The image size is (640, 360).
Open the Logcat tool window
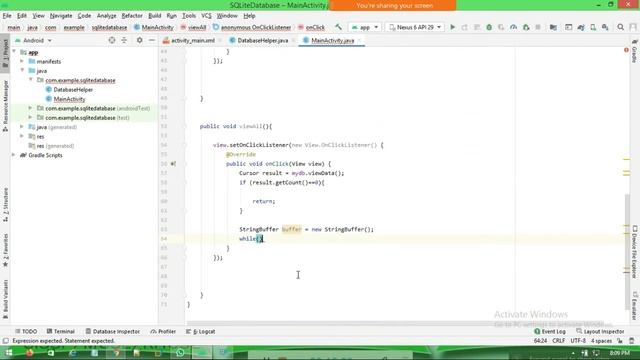pos(200,331)
